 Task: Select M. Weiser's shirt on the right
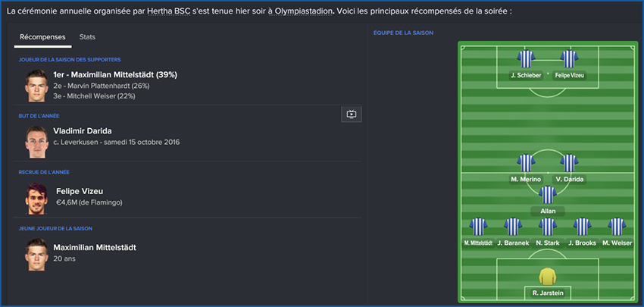pos(617,227)
